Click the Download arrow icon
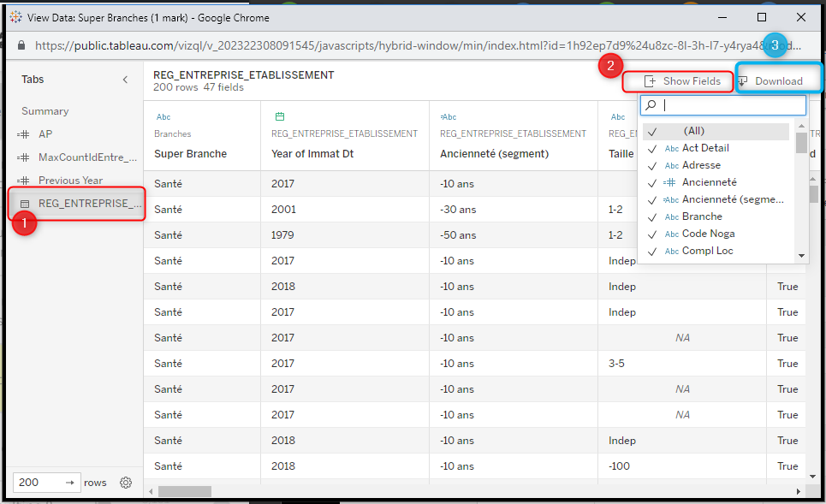Image resolution: width=826 pixels, height=504 pixels. (742, 81)
